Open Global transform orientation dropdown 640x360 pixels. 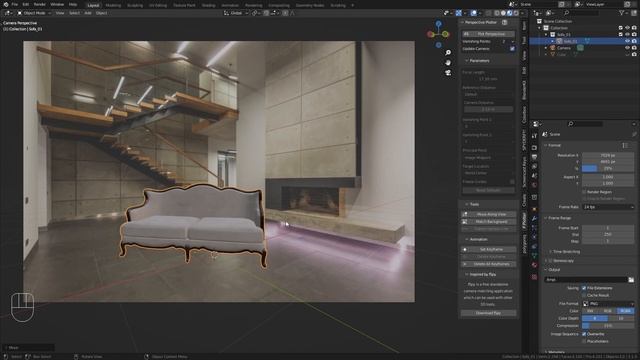click(236, 13)
